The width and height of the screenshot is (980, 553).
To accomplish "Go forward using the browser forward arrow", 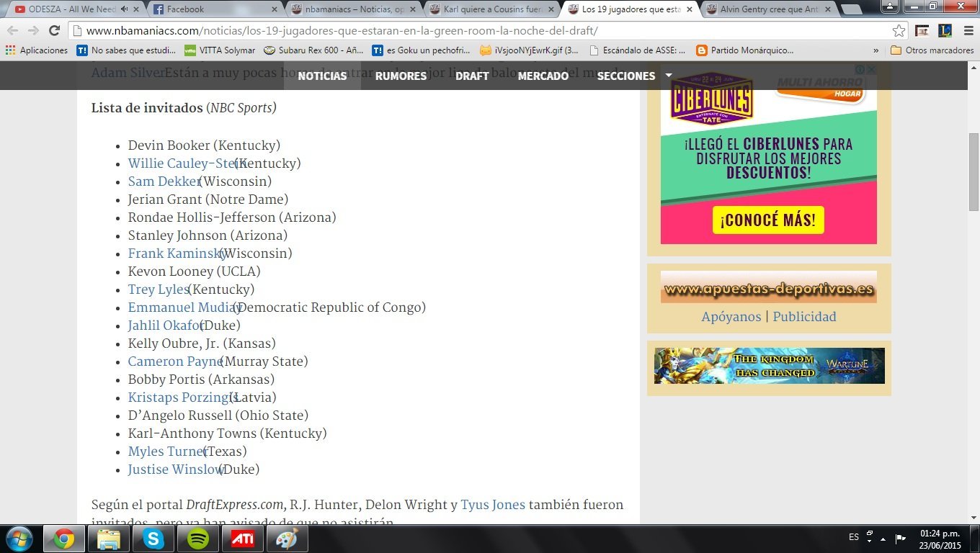I will pyautogui.click(x=33, y=31).
